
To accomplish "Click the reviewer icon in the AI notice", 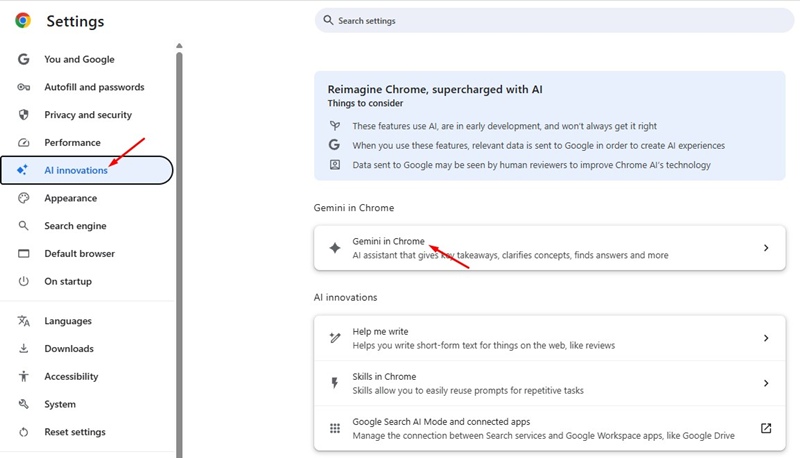I will point(335,165).
